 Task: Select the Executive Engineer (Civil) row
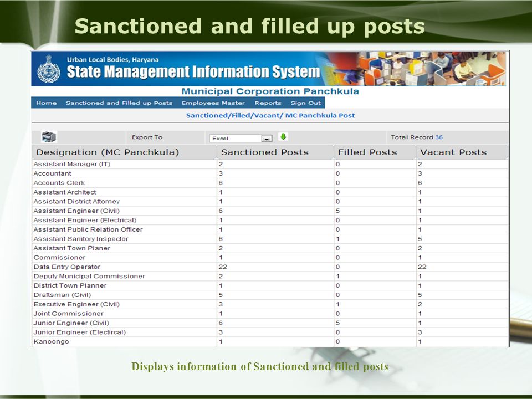click(270, 304)
